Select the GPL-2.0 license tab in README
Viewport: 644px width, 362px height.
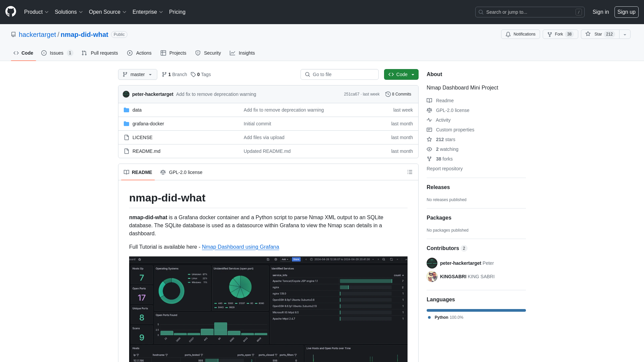[181, 172]
